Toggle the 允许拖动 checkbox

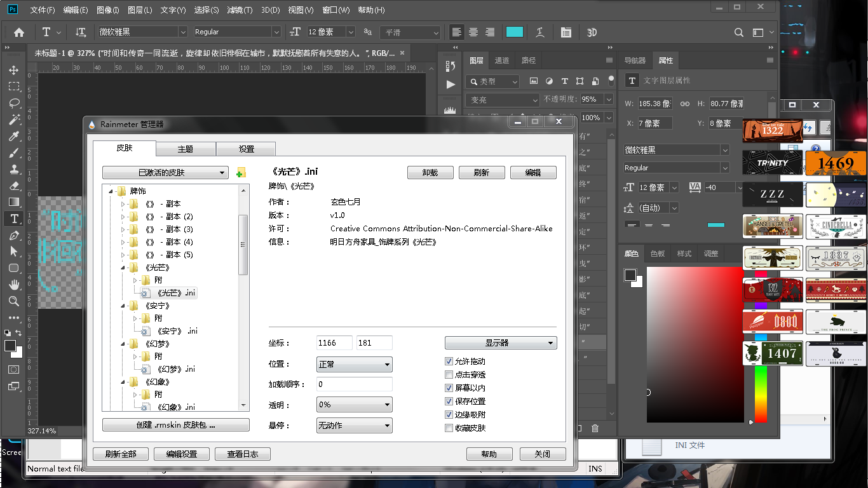449,361
